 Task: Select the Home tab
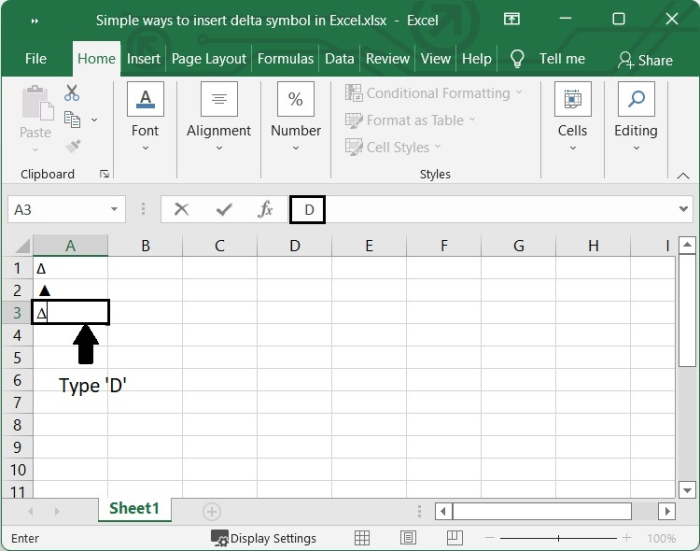pos(96,58)
